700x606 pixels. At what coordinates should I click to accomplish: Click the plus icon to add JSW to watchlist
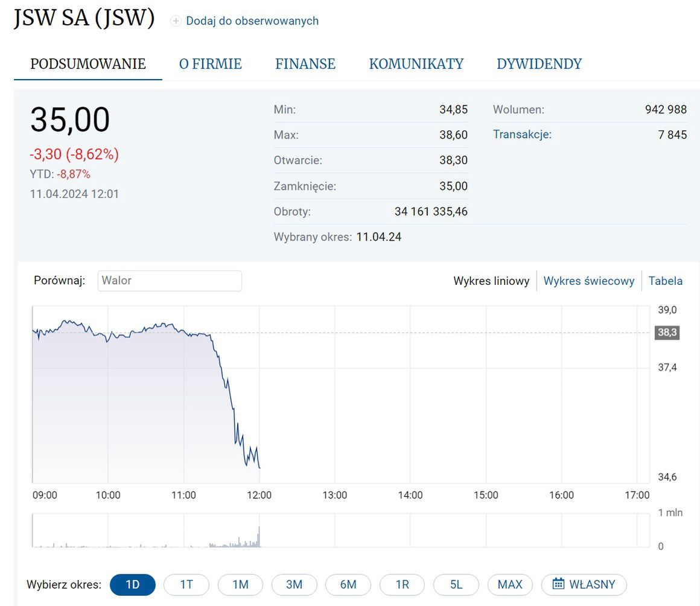coord(175,21)
